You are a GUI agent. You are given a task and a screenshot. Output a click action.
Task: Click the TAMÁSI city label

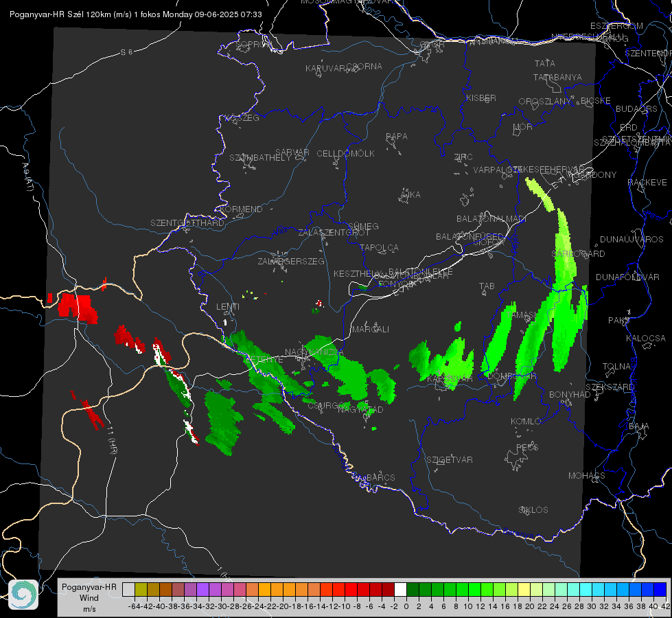pyautogui.click(x=521, y=315)
